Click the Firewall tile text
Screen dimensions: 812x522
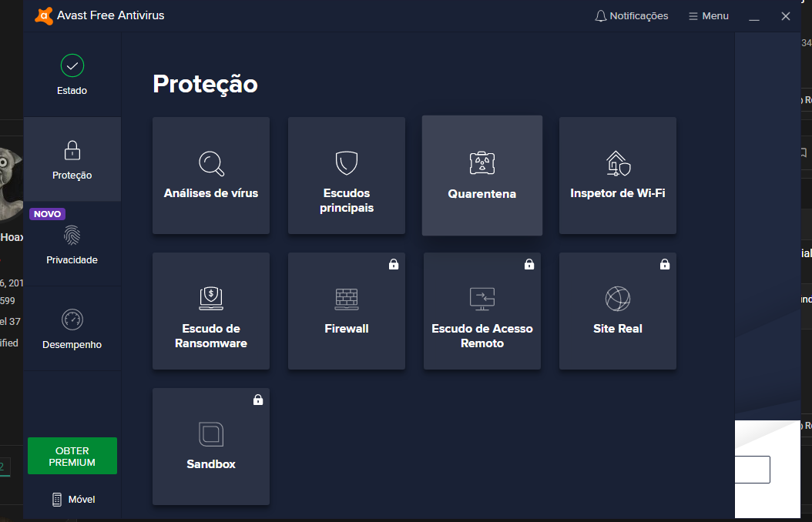[x=347, y=329]
